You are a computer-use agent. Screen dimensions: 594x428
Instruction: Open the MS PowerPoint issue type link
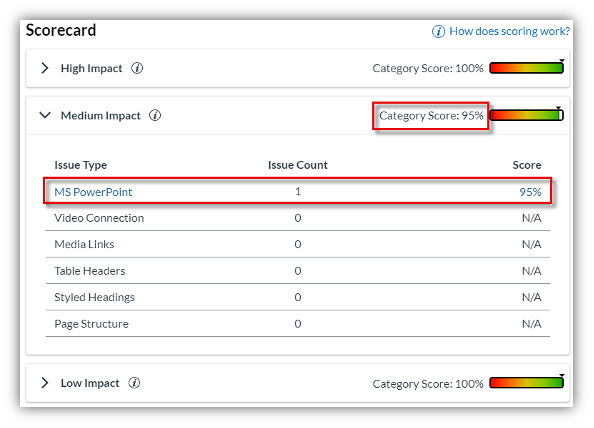point(93,192)
